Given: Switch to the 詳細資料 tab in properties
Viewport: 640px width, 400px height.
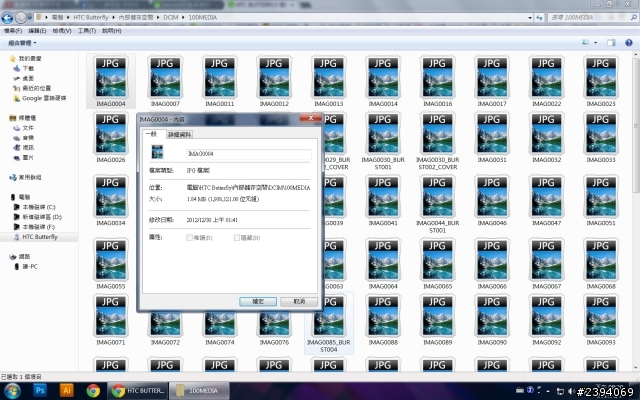Looking at the screenshot, I should coord(180,134).
